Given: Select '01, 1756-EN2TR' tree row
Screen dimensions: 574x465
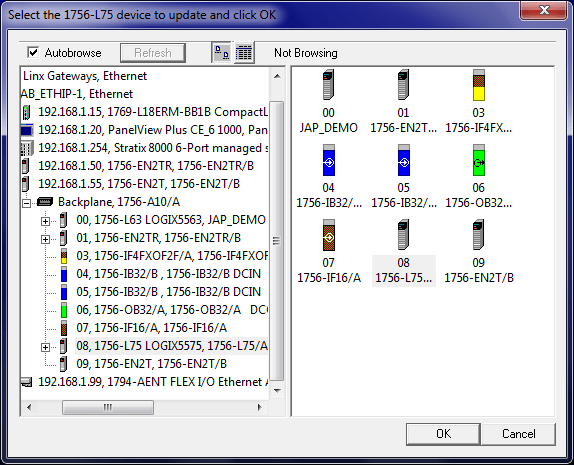Looking at the screenshot, I should pos(159,238).
